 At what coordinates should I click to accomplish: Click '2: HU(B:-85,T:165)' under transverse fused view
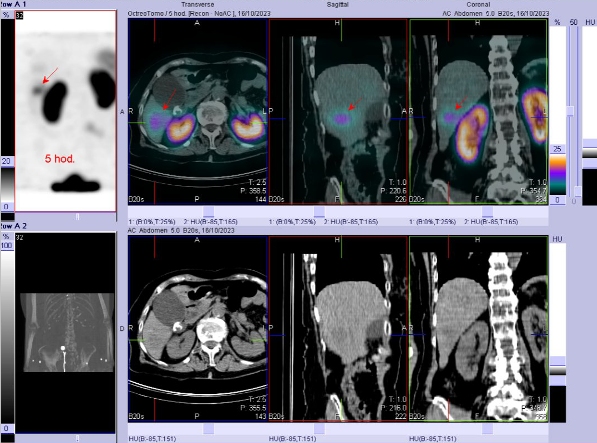(x=211, y=222)
